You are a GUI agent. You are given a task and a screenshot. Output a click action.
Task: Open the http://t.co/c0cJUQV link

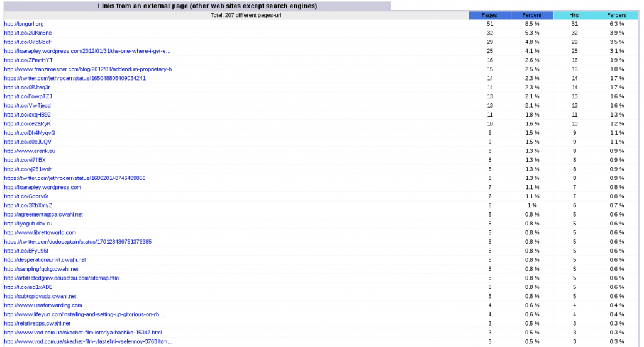[x=28, y=142]
